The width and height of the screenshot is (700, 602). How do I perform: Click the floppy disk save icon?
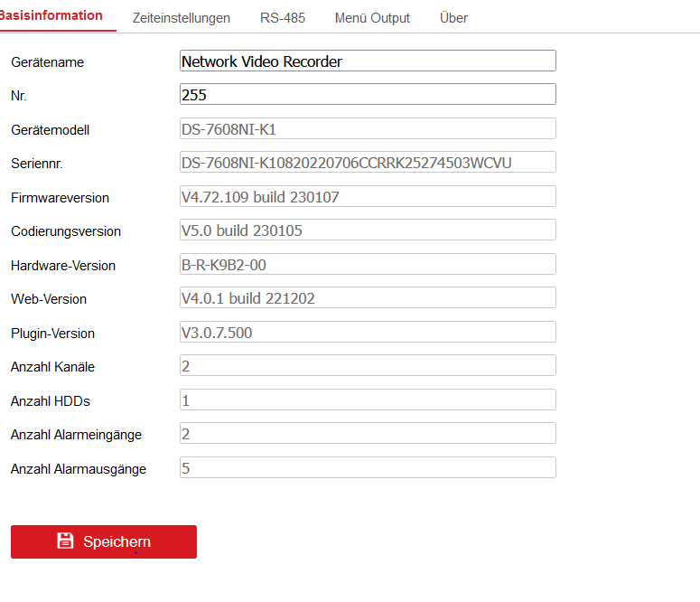65,541
